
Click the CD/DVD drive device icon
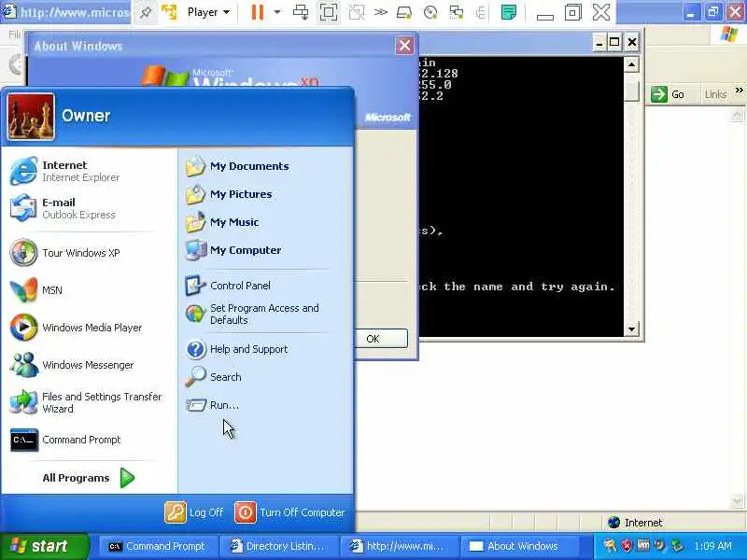click(430, 12)
